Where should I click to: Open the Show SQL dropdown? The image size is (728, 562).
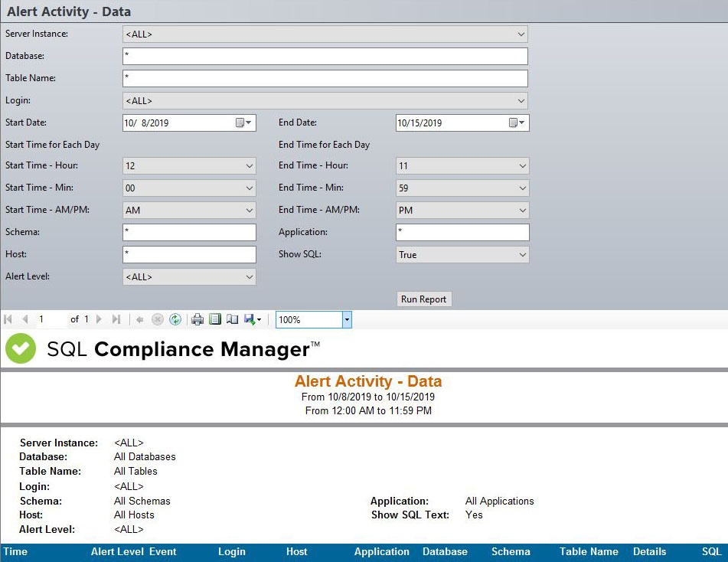(522, 255)
